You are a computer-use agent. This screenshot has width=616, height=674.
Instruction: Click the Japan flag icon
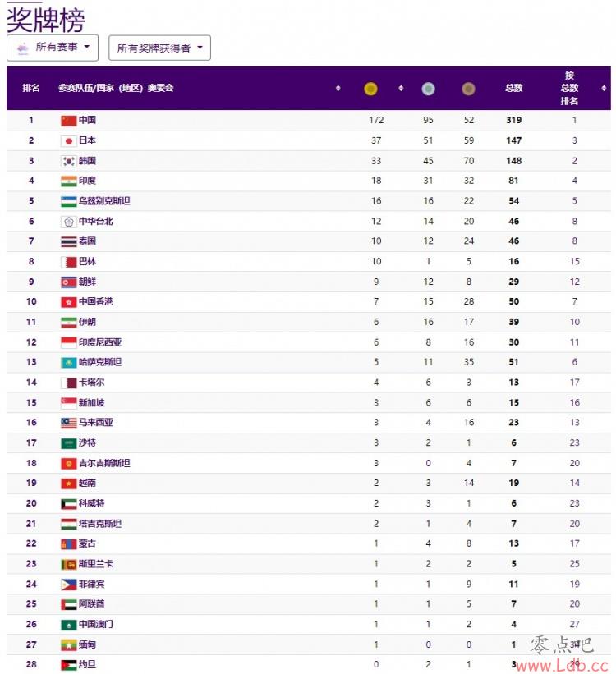(69, 141)
